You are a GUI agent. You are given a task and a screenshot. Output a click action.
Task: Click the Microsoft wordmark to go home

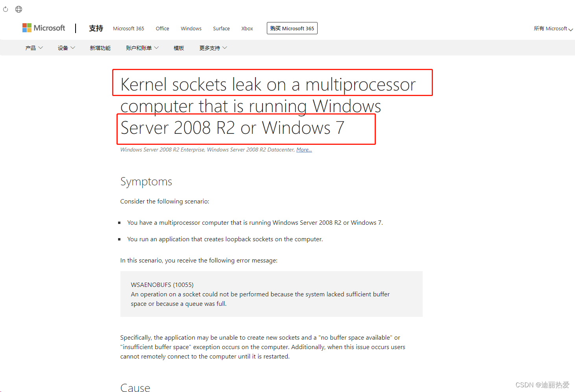click(x=49, y=28)
